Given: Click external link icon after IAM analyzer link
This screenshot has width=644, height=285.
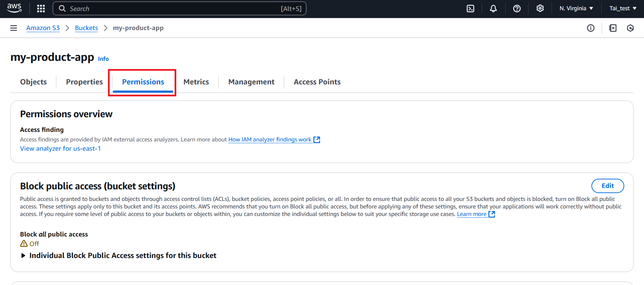Looking at the screenshot, I should click(x=317, y=139).
